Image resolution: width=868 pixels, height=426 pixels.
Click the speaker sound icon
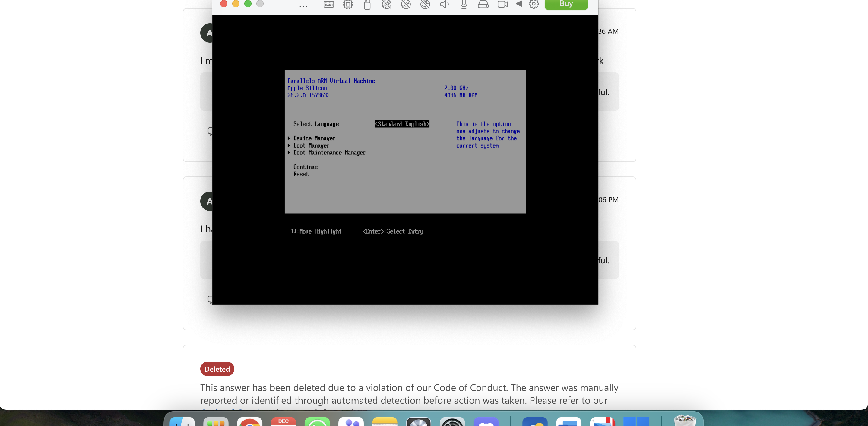445,5
